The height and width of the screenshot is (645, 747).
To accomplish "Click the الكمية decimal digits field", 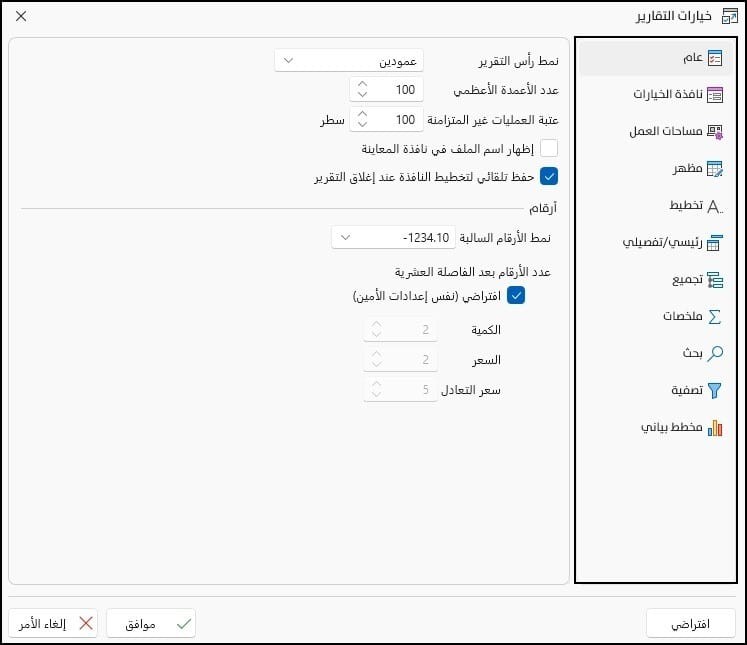I will tap(400, 330).
